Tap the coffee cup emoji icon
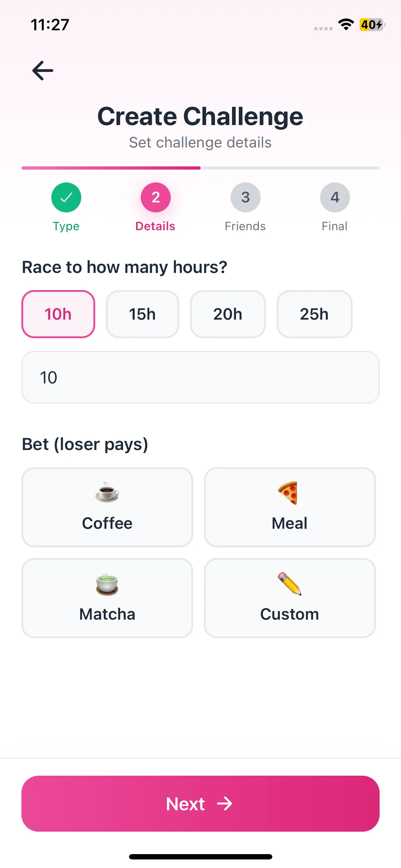The height and width of the screenshot is (868, 401). pos(107,492)
